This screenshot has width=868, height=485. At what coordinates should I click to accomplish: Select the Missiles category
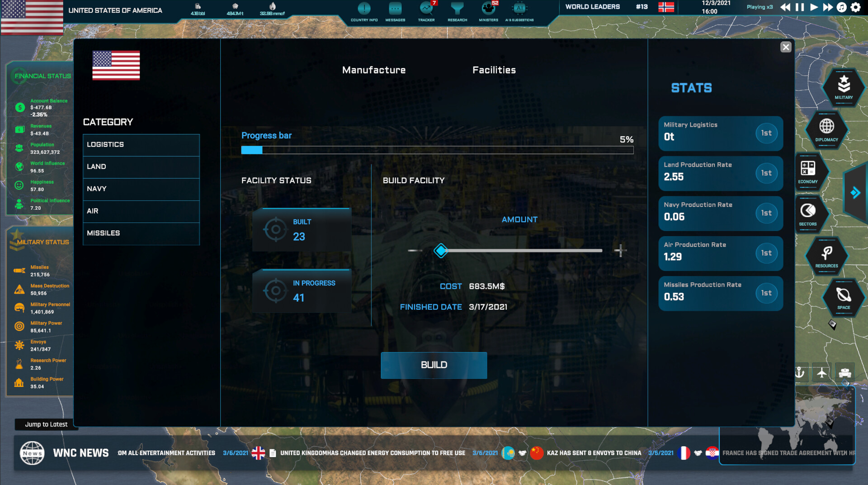tap(141, 233)
